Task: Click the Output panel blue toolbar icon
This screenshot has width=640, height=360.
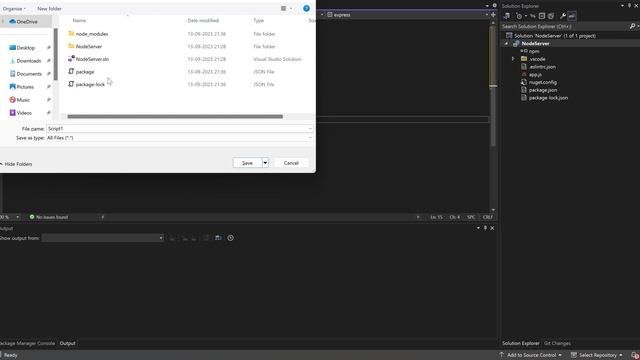Action: (218, 238)
